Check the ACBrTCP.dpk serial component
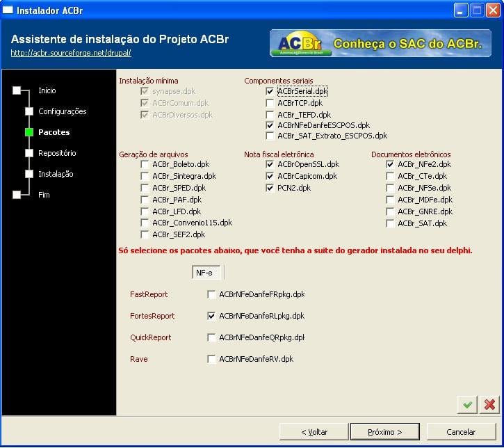 [x=270, y=103]
